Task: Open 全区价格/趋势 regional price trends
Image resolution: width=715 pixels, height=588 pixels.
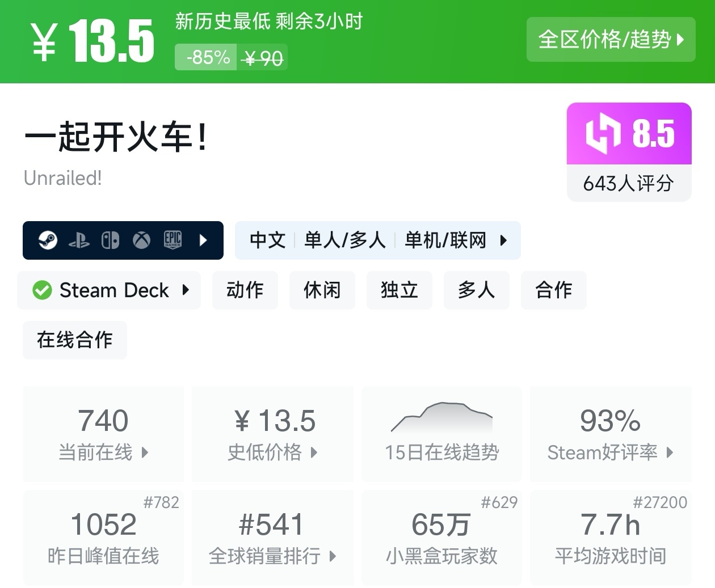Action: 611,39
